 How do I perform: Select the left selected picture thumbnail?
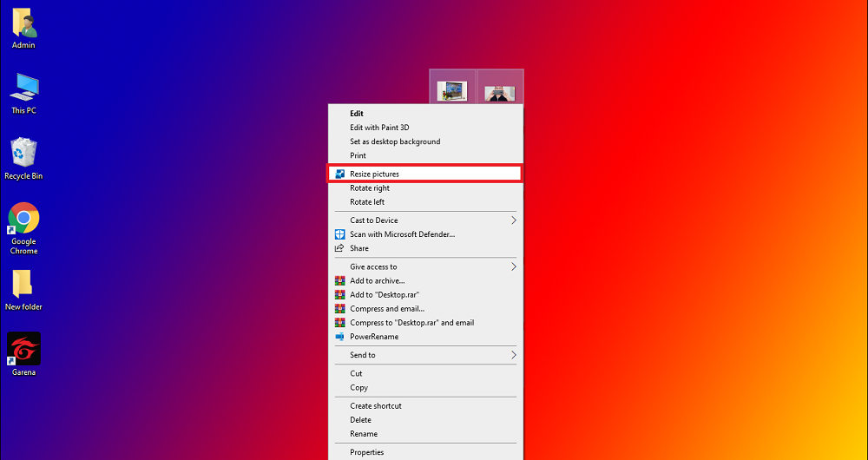pos(452,90)
